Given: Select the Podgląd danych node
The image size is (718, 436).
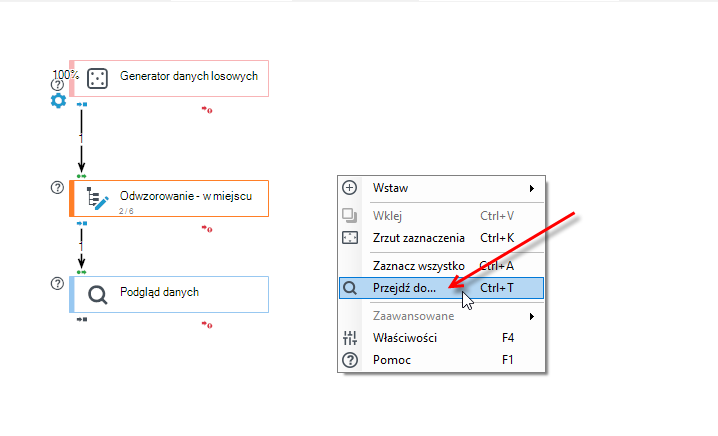Looking at the screenshot, I should click(169, 294).
